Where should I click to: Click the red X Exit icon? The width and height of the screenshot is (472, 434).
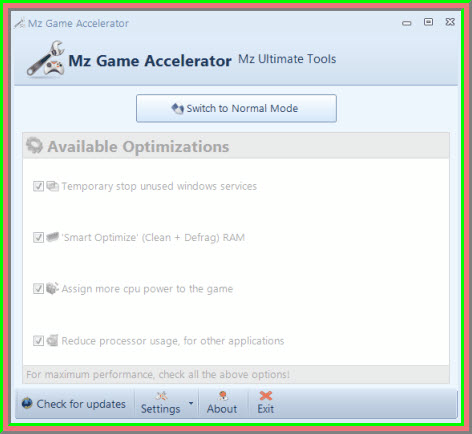click(x=266, y=396)
